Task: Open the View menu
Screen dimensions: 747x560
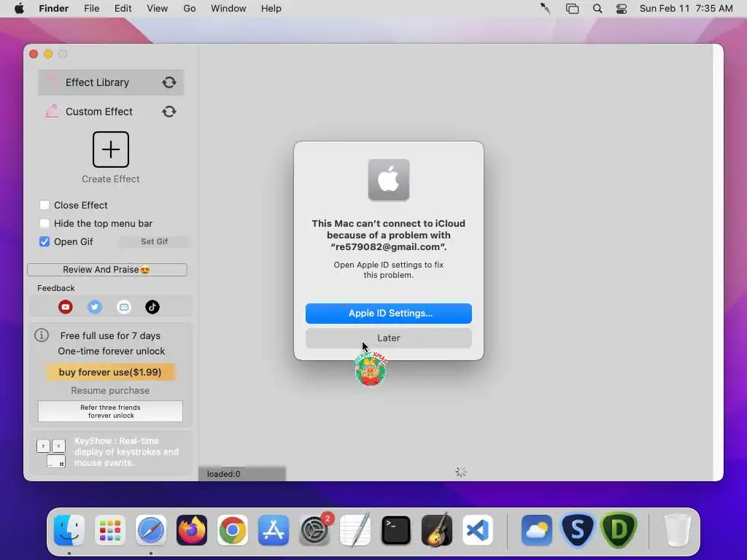Action: point(158,9)
